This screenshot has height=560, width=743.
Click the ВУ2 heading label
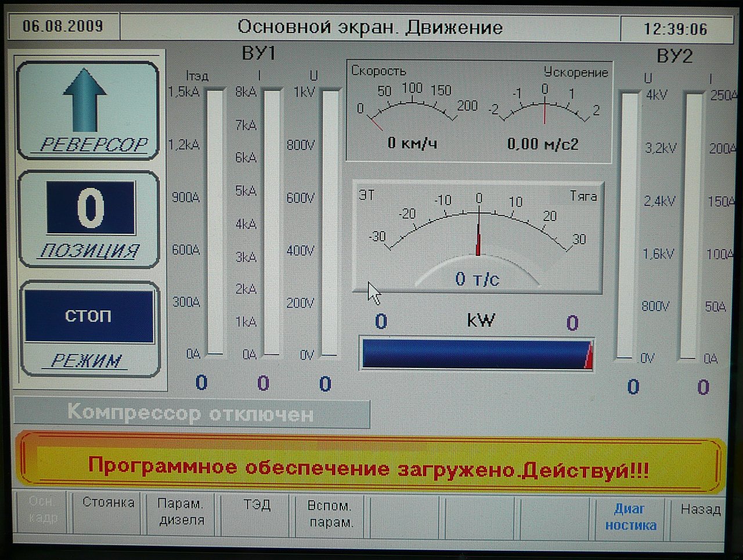674,56
